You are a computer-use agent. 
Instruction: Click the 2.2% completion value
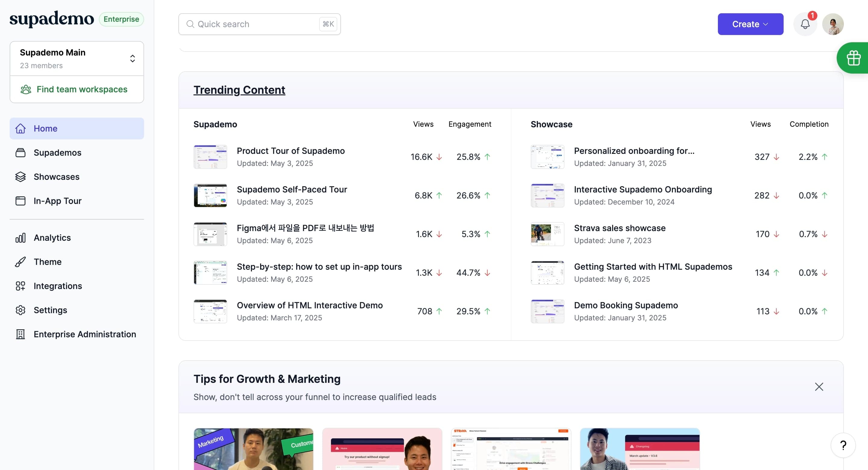(808, 157)
